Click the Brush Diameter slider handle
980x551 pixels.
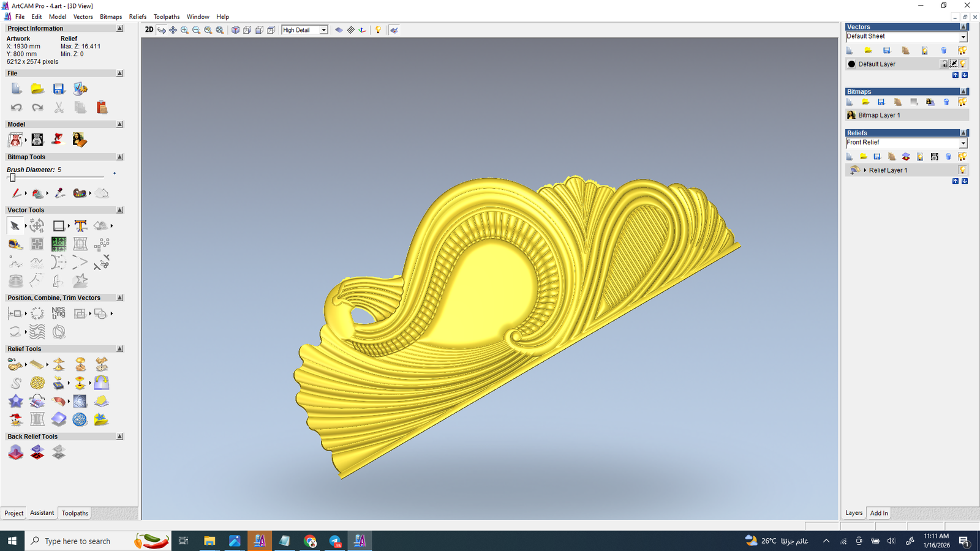[x=12, y=178]
